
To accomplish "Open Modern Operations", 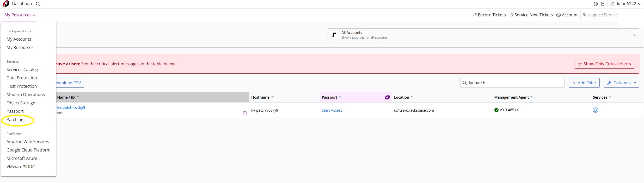I will click(26, 94).
